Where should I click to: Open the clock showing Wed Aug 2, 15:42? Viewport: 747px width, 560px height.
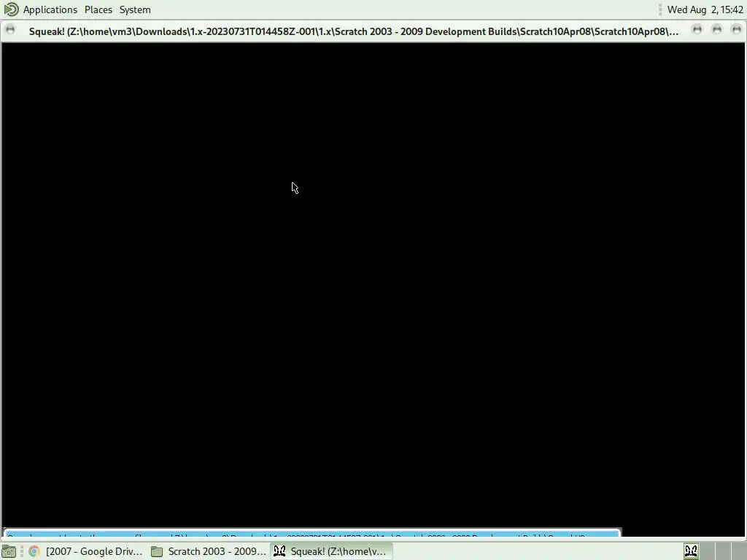pos(705,9)
